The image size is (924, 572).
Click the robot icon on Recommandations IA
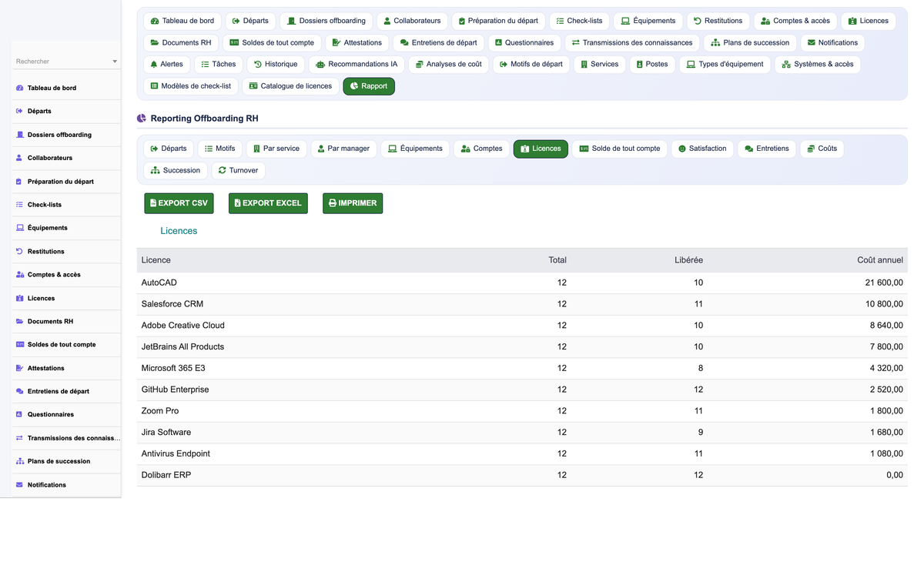[x=320, y=65]
